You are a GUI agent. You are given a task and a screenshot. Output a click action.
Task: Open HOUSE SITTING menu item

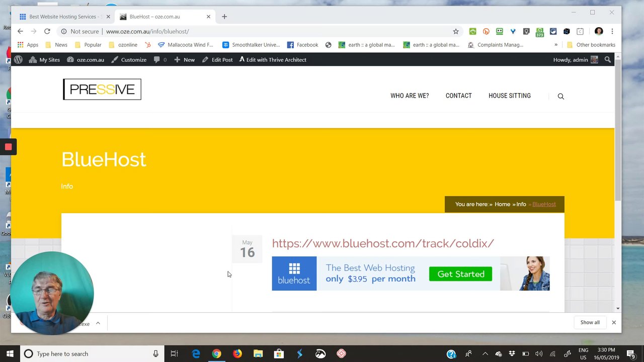(510, 96)
